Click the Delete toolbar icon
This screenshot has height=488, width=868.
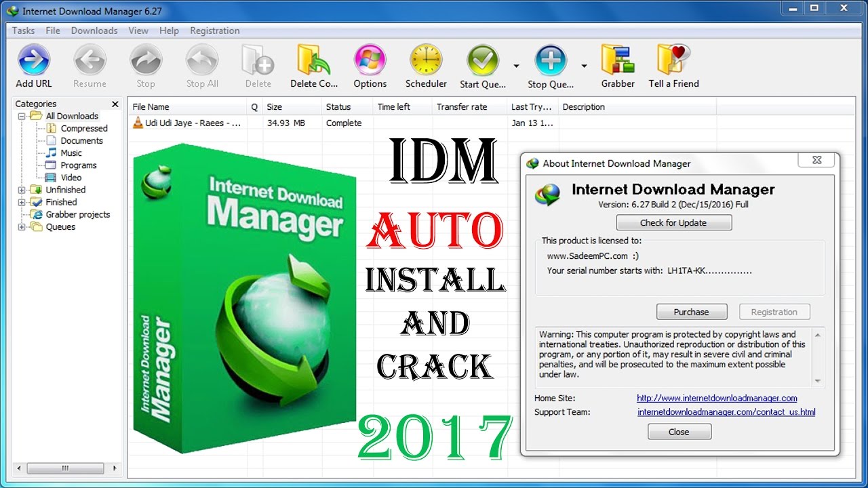click(258, 61)
